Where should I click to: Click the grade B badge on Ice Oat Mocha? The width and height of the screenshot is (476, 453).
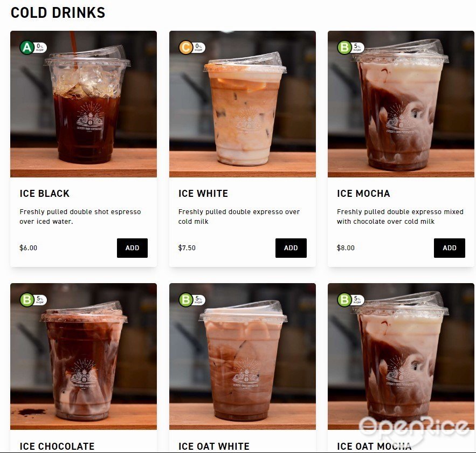(350, 300)
